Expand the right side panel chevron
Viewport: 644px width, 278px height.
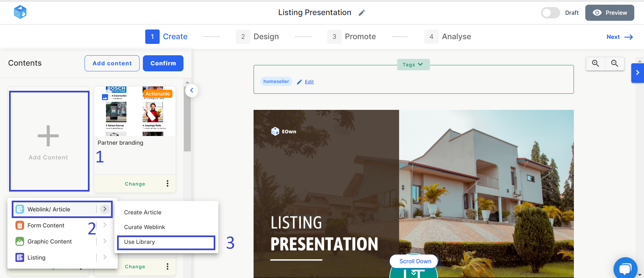coord(638,73)
